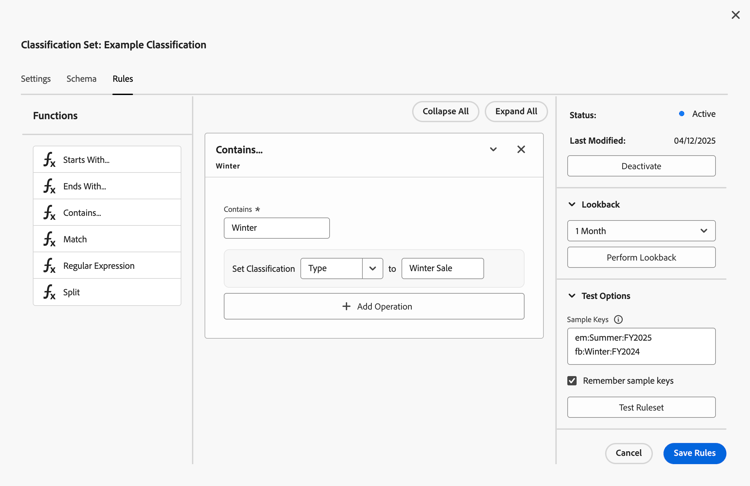This screenshot has height=486, width=750.
Task: Toggle Remember sample keys checkbox
Action: [572, 381]
